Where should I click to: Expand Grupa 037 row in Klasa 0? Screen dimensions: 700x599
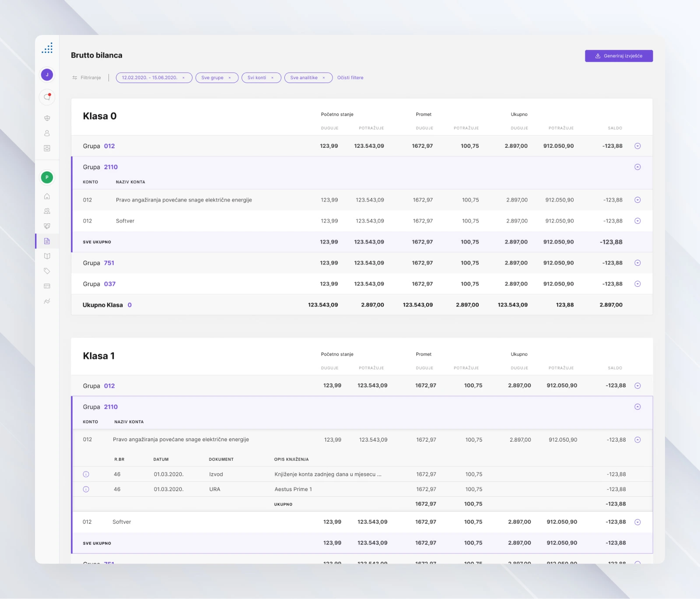tap(637, 284)
